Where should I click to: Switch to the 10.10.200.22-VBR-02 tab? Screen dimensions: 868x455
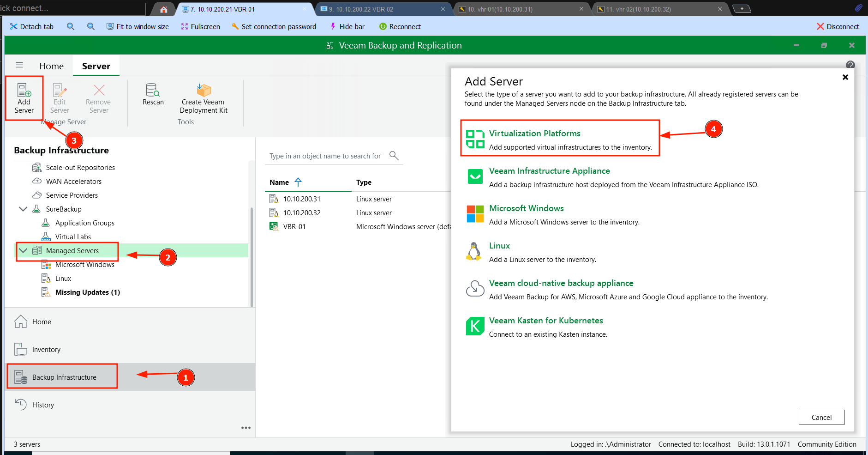click(382, 9)
